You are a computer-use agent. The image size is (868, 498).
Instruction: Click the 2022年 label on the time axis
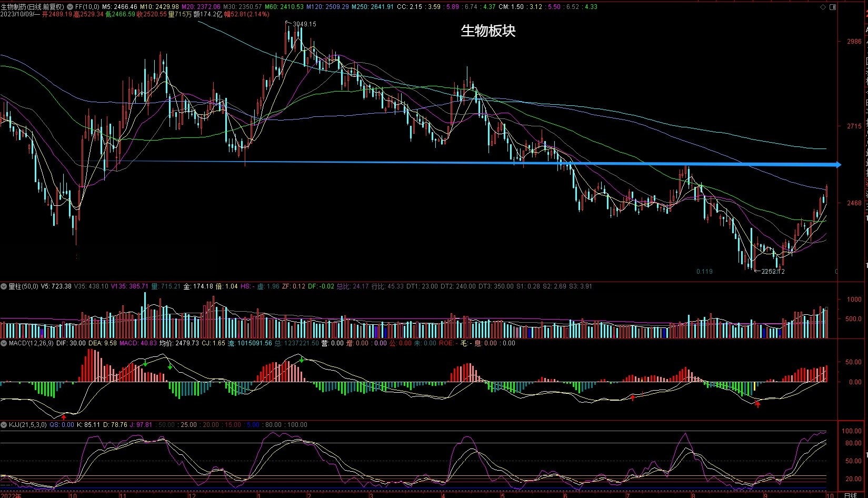(11, 495)
